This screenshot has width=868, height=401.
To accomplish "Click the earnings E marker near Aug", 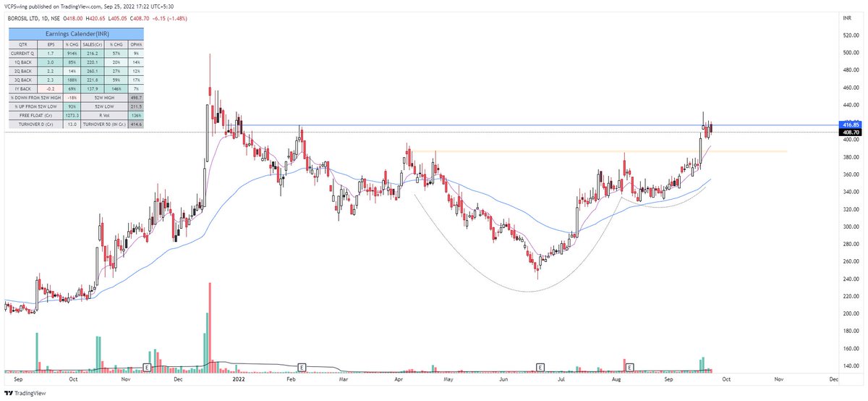I will (x=629, y=367).
